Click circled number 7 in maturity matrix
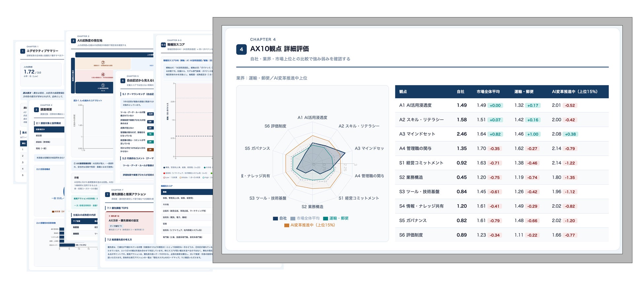The image size is (644, 282). click(103, 62)
